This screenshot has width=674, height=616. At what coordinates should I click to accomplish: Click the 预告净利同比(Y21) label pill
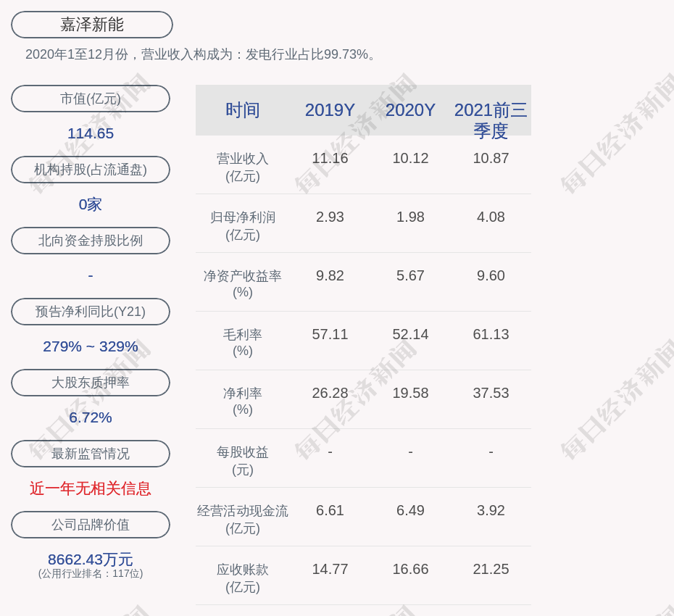pyautogui.click(x=91, y=311)
